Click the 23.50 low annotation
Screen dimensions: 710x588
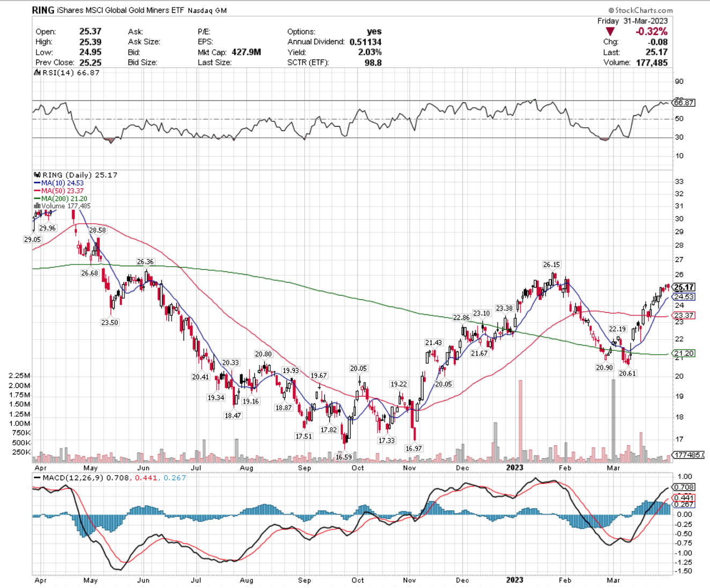(x=110, y=322)
